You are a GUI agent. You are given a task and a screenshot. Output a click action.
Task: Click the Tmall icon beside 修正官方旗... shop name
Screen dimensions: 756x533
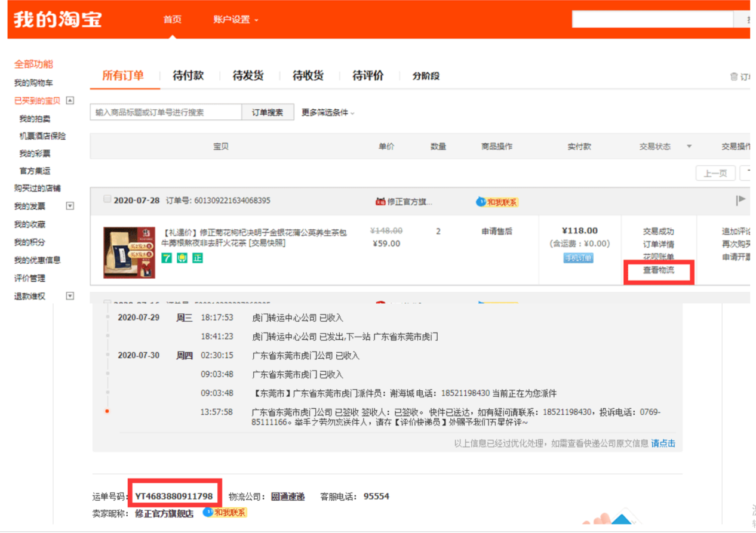[380, 201]
